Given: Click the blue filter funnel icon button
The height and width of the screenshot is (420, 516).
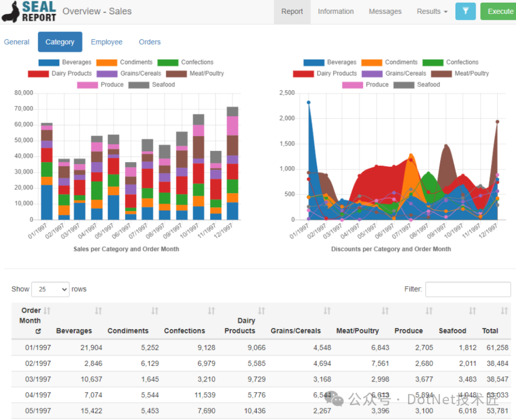Looking at the screenshot, I should coord(465,11).
